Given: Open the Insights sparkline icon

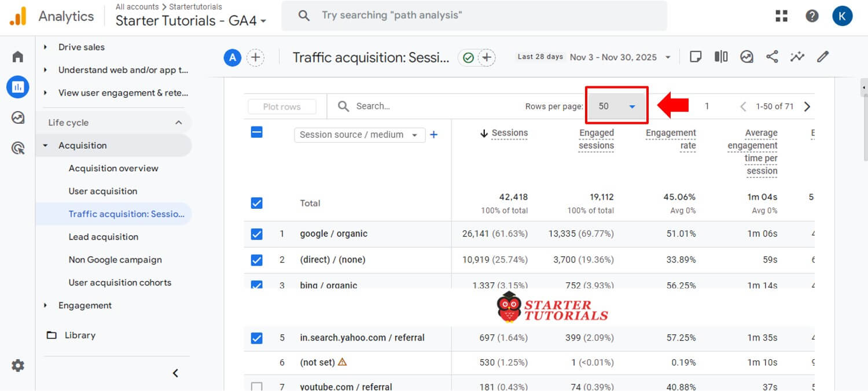Looking at the screenshot, I should (x=797, y=57).
